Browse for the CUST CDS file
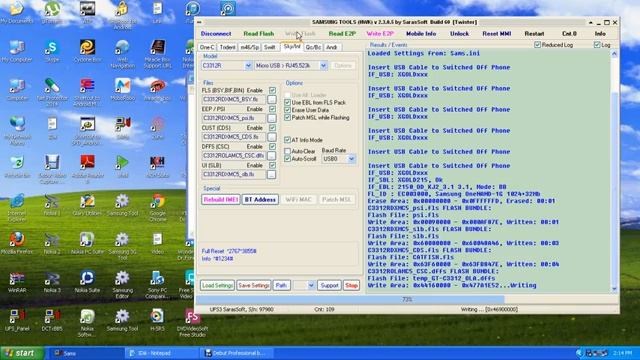The height and width of the screenshot is (360, 640). point(271,137)
